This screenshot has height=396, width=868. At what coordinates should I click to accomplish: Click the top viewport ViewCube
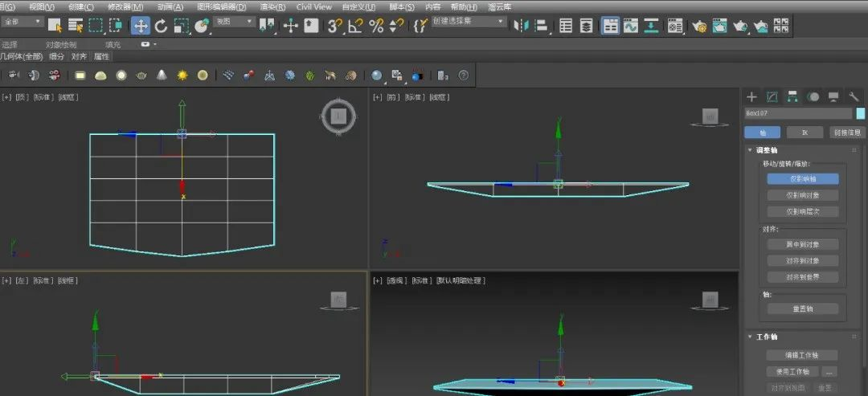click(x=338, y=116)
